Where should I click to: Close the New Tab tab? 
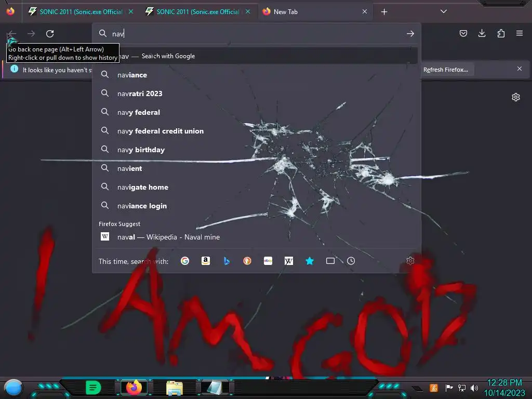point(365,11)
